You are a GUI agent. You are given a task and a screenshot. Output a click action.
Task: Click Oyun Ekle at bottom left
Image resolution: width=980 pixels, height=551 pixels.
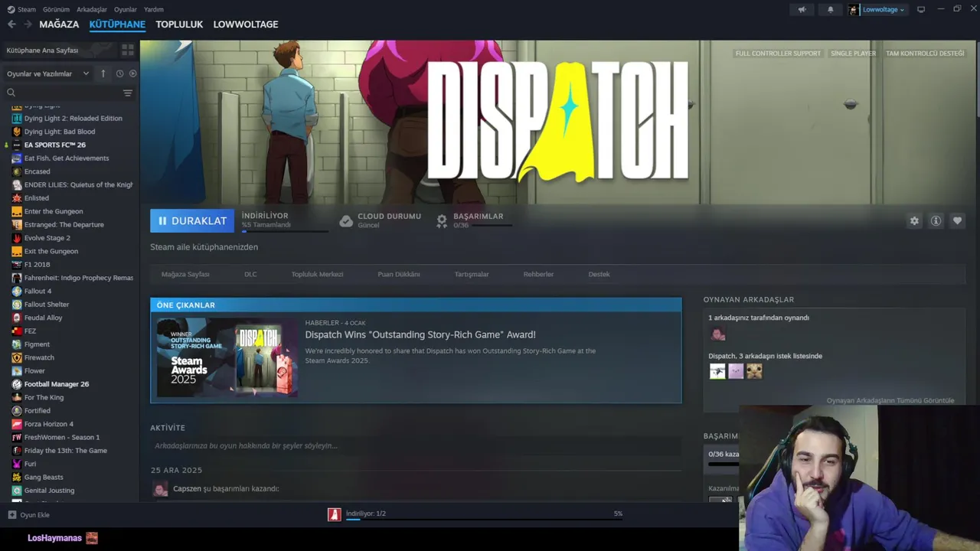[29, 515]
